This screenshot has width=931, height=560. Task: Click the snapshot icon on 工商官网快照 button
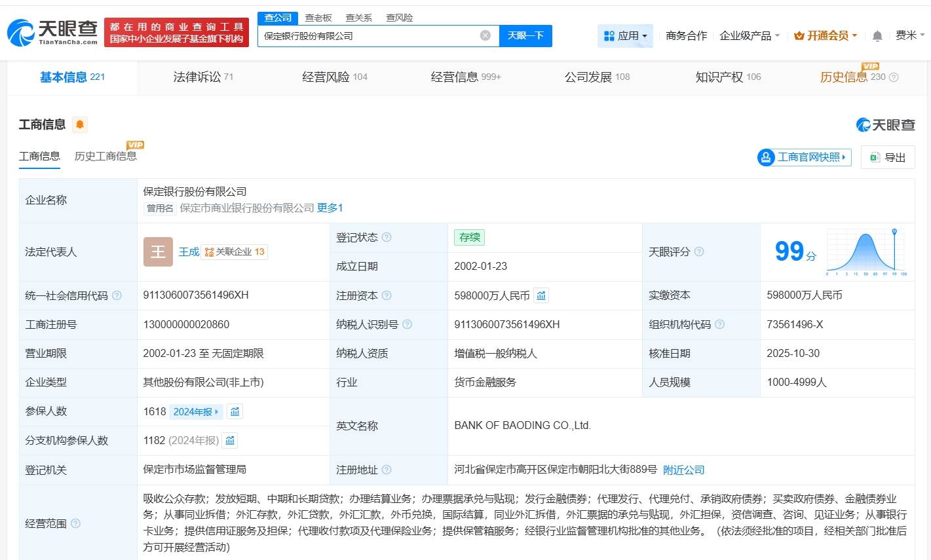[x=765, y=157]
